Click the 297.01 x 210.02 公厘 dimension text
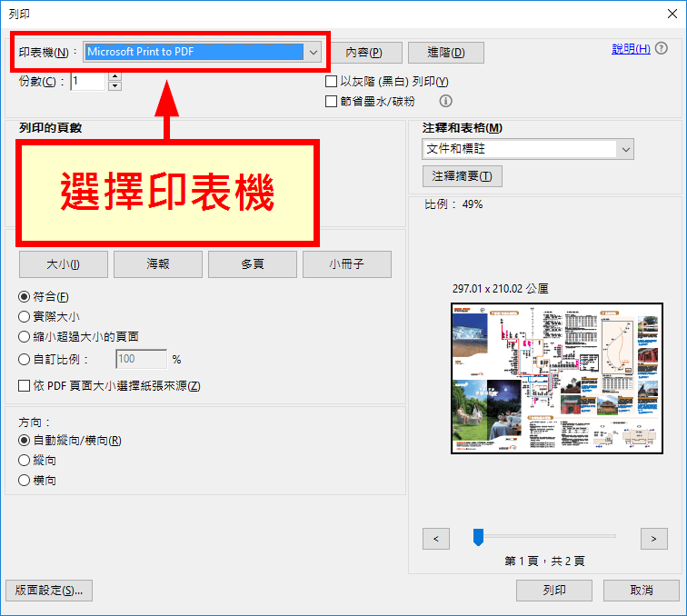The height and width of the screenshot is (616, 687). click(501, 289)
